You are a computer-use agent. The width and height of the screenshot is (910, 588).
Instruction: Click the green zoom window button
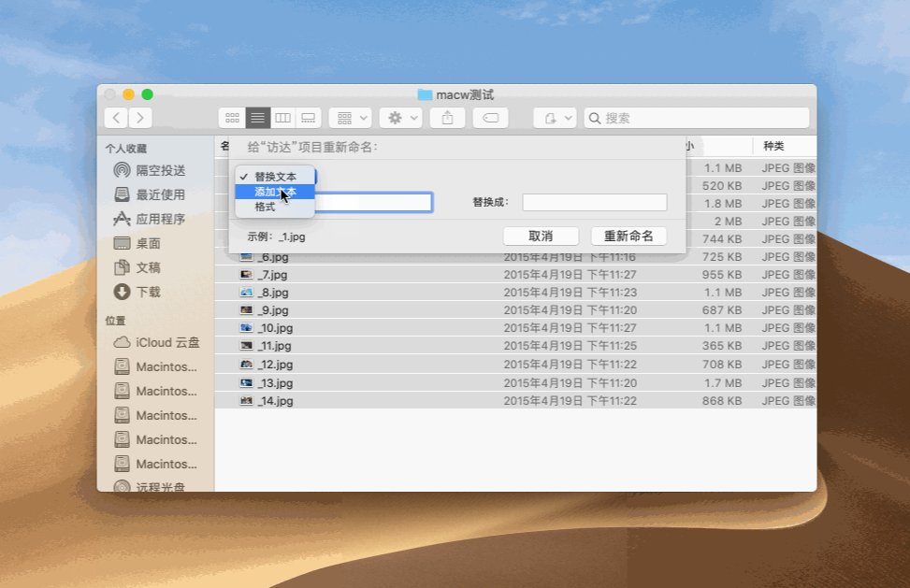(x=148, y=93)
